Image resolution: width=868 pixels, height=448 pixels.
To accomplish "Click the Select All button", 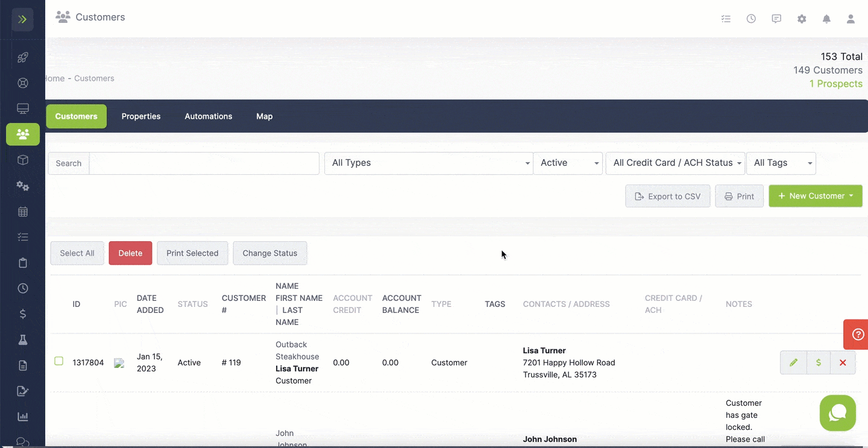I will tap(77, 253).
